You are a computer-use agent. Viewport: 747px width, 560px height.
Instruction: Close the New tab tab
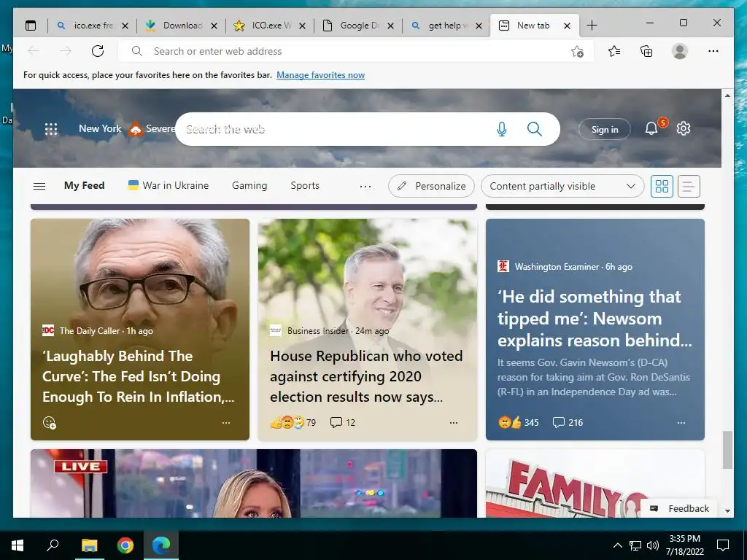pyautogui.click(x=567, y=26)
